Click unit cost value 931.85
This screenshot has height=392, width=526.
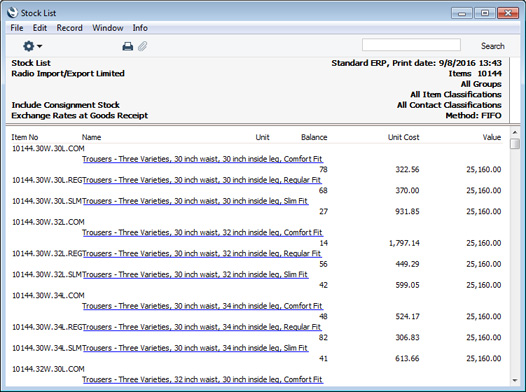point(407,212)
